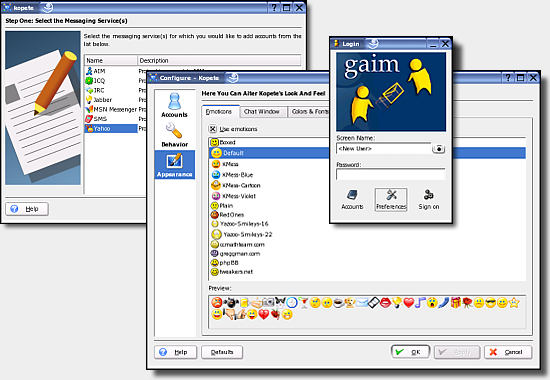The height and width of the screenshot is (380, 550).
Task: Click the greyed Apply button
Action: [457, 352]
